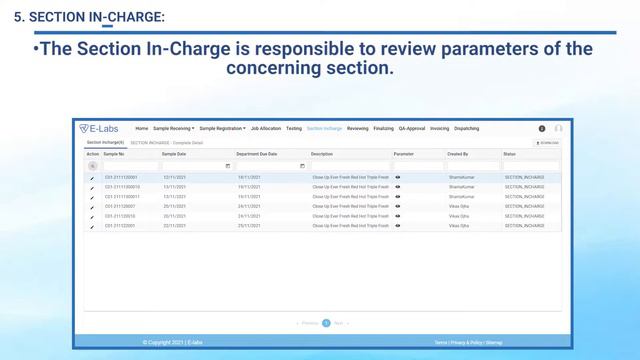Image resolution: width=640 pixels, height=360 pixels.
Task: Open the Testing menu
Action: tap(294, 129)
